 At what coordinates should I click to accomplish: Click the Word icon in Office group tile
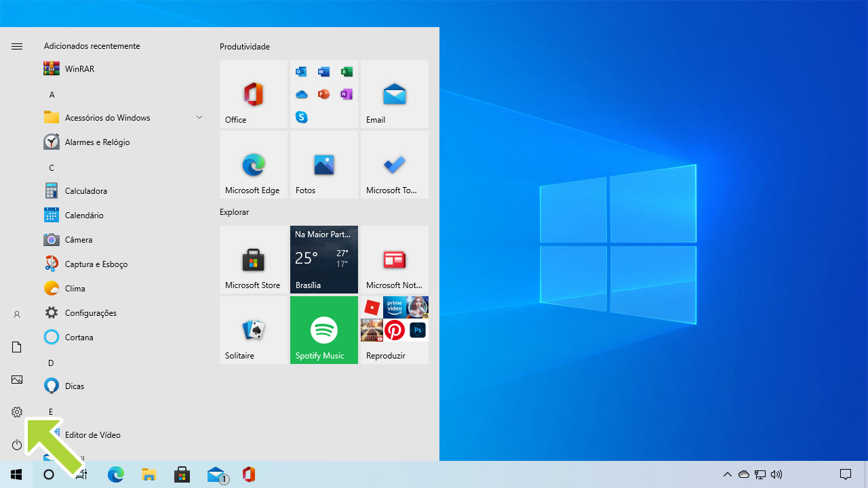coord(324,72)
